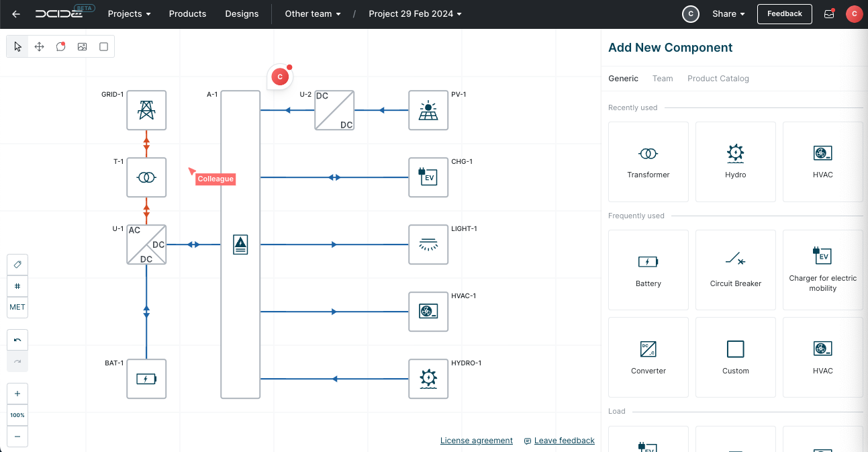Image resolution: width=868 pixels, height=452 pixels.
Task: Open the Projects dropdown menu
Action: click(129, 13)
